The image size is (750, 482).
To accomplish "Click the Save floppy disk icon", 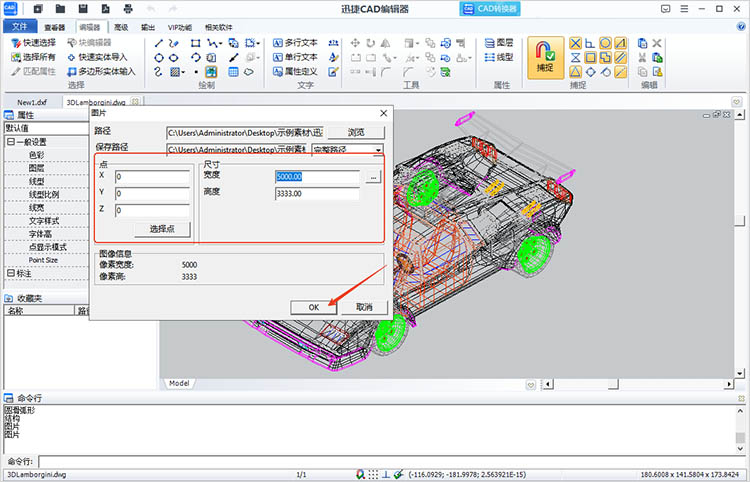I will pyautogui.click(x=83, y=9).
